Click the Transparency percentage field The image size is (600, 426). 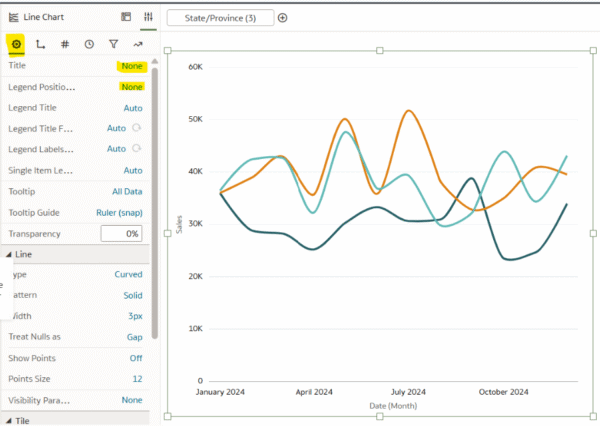[x=121, y=233]
